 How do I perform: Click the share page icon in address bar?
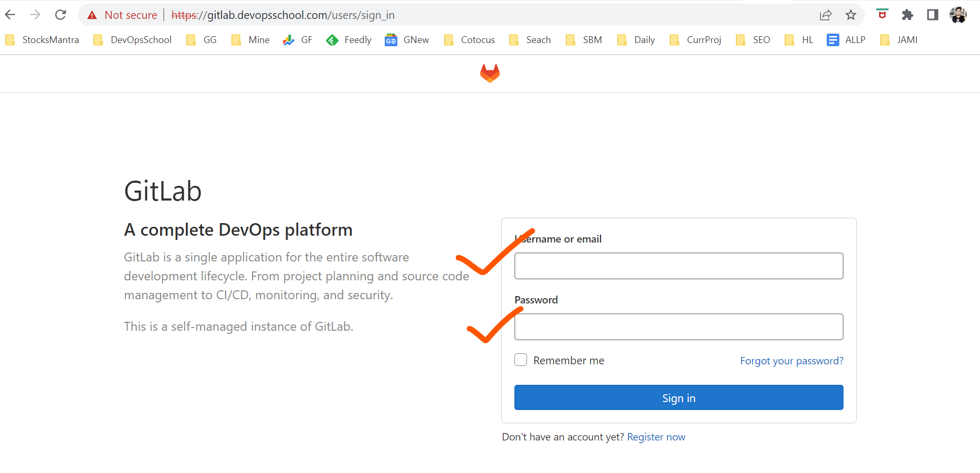tap(826, 15)
